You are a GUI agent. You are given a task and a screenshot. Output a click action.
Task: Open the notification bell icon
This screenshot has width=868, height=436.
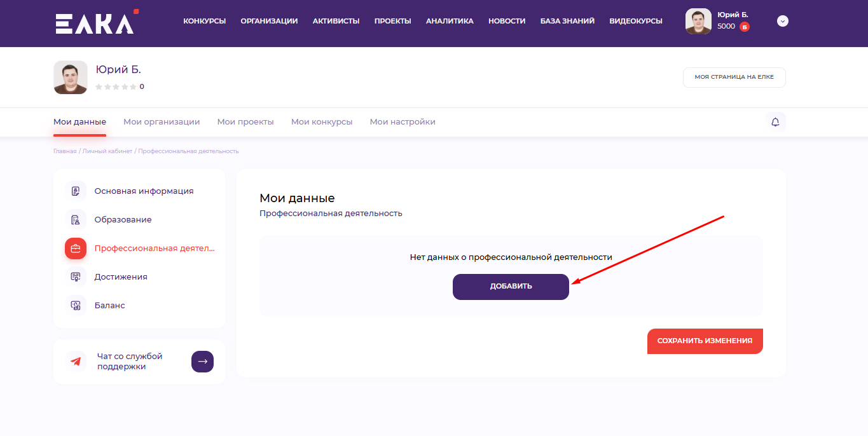pos(775,122)
